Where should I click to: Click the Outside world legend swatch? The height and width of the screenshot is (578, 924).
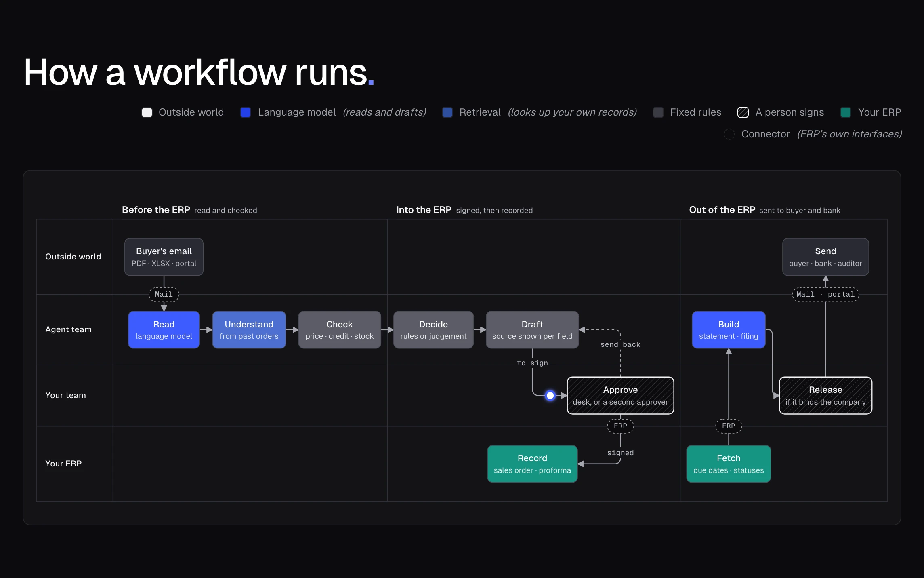(x=147, y=112)
